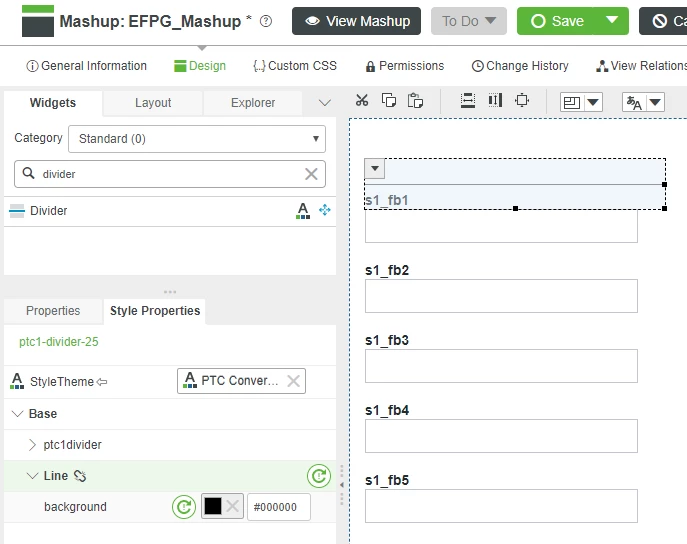Click the ptc1-divider-25 link
Image resolution: width=687 pixels, height=544 pixels.
(59, 342)
